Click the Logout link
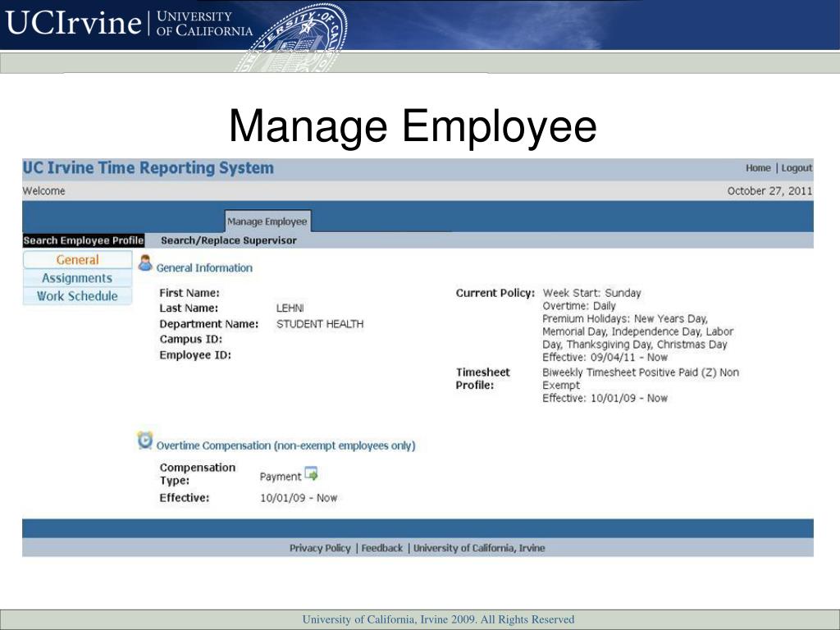The width and height of the screenshot is (840, 630). (797, 168)
